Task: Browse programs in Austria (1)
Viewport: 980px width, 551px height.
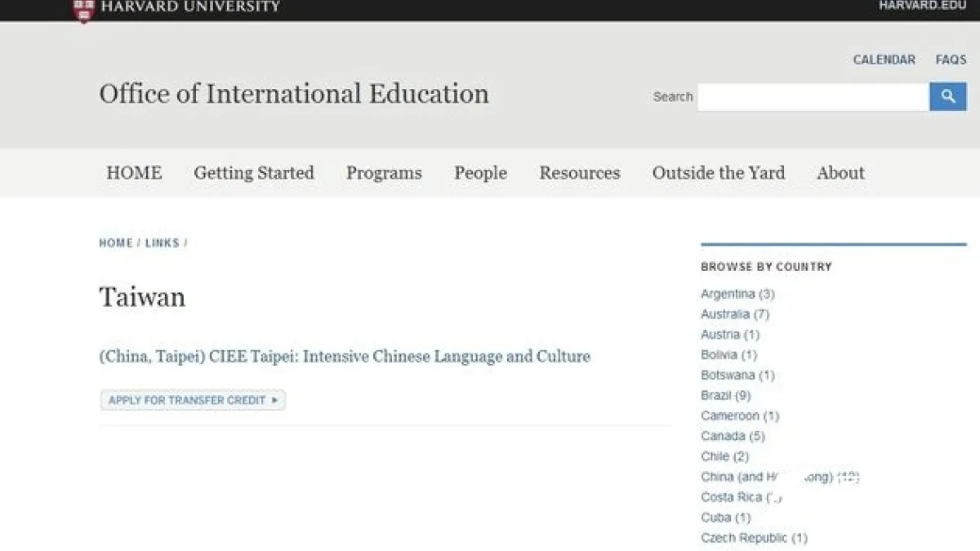Action: pos(730,335)
